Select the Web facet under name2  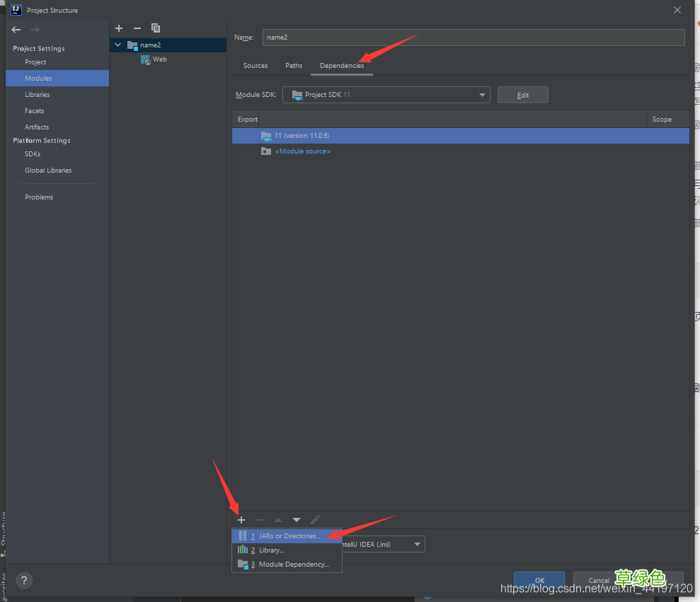159,59
